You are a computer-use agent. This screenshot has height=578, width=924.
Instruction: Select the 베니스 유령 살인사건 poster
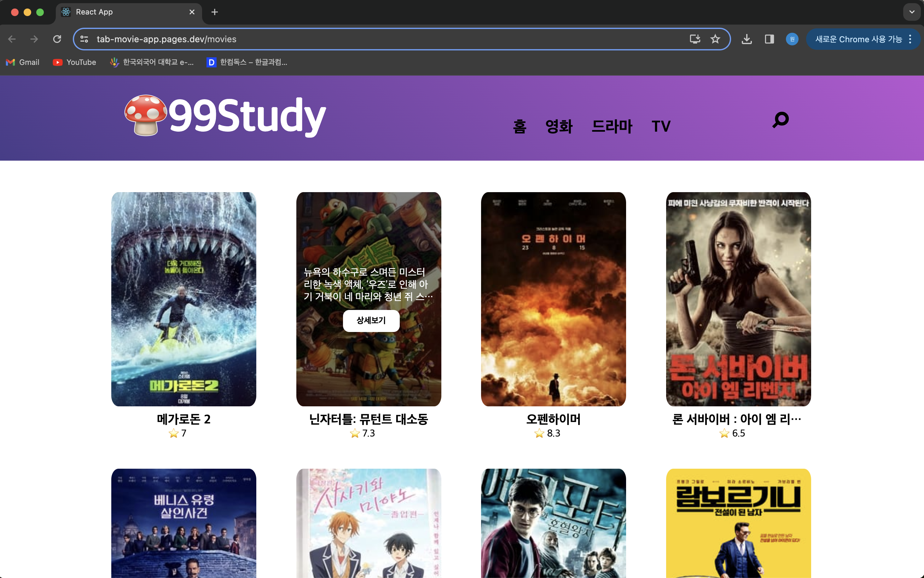(184, 523)
